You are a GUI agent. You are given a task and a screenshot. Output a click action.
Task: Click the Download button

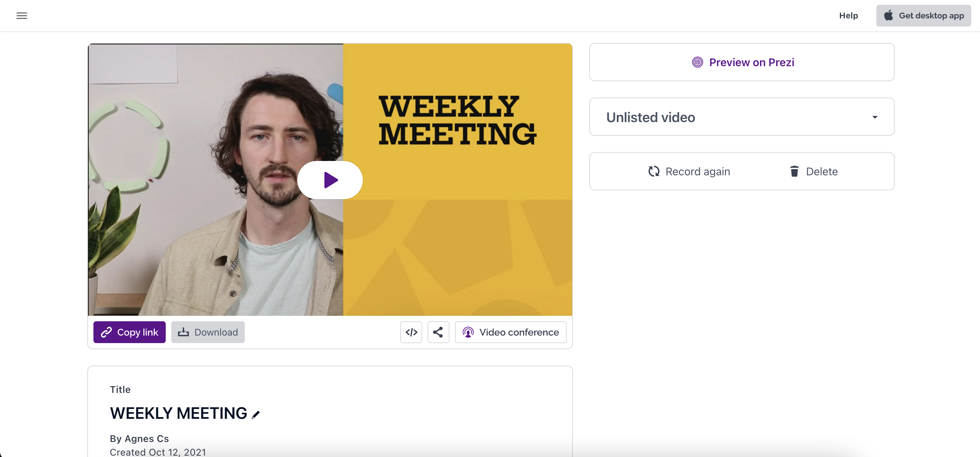[x=208, y=332]
